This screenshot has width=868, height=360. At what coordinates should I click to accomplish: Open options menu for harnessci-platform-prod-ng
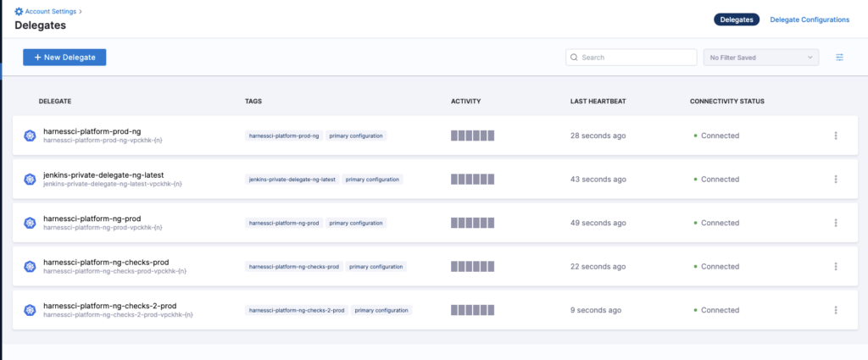tap(835, 136)
